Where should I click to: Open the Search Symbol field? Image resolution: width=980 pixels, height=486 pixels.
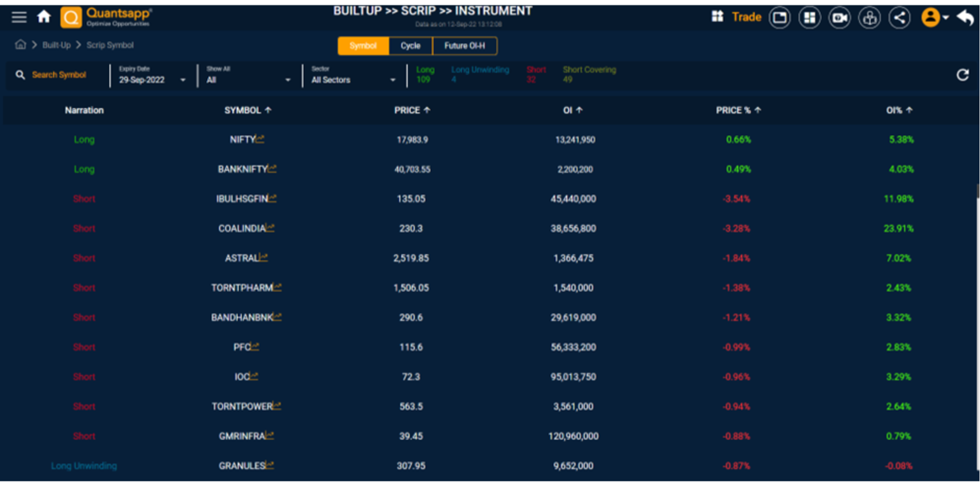point(58,75)
